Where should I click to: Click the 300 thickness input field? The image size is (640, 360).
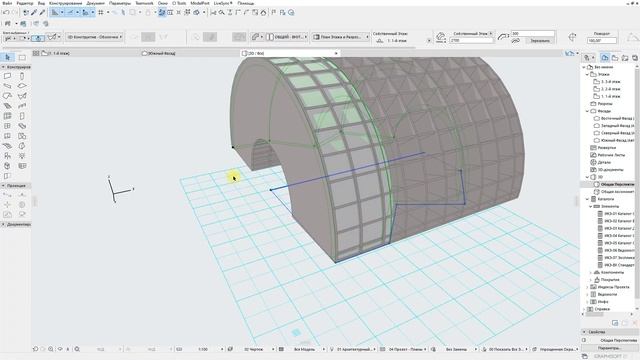click(x=533, y=33)
